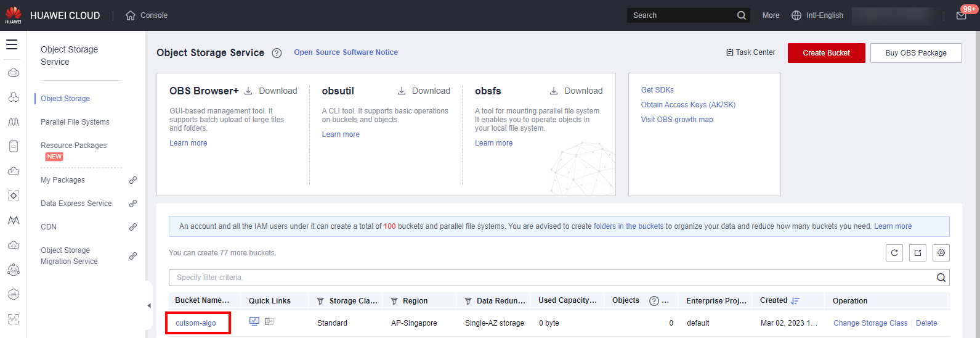Collapse the left navigation panel
The height and width of the screenshot is (338, 980).
148,305
